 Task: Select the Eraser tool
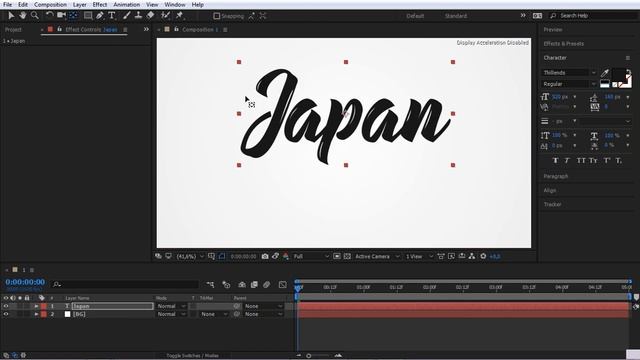pyautogui.click(x=150, y=16)
